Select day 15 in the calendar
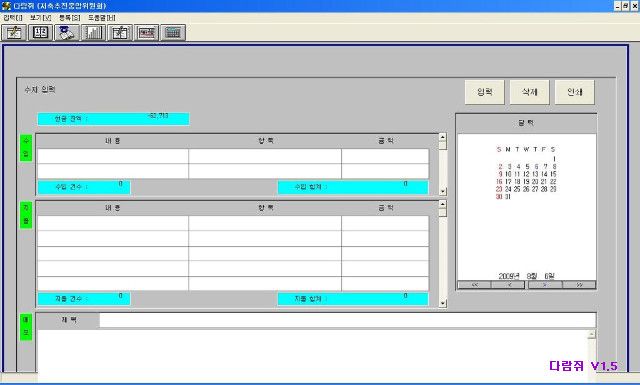This screenshot has width=640, height=385. click(553, 174)
